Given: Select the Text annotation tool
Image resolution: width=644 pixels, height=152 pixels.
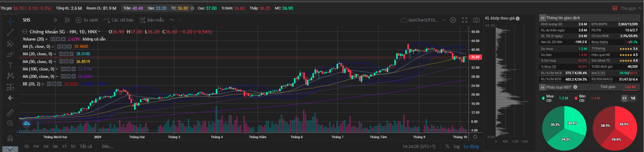Looking at the screenshot, I should 10,65.
